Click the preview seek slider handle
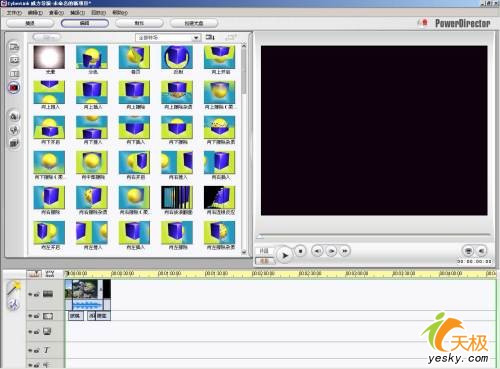Screen dimensions: 500x369 click(x=259, y=237)
